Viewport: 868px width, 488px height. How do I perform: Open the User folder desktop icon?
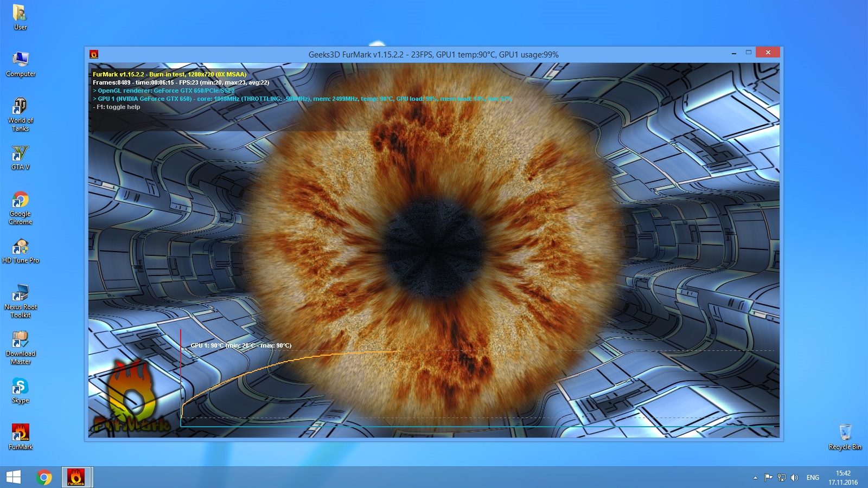coord(20,17)
